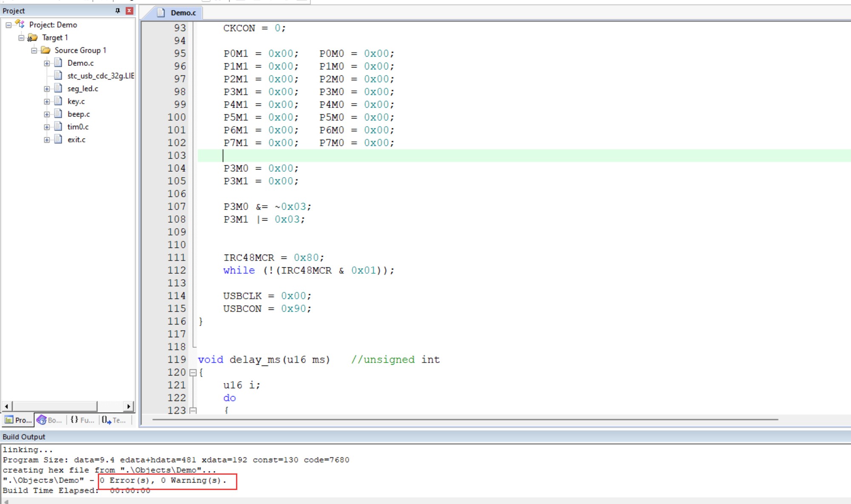This screenshot has height=504, width=851.
Task: Click the 'creating hex file' output line
Action: point(109,470)
